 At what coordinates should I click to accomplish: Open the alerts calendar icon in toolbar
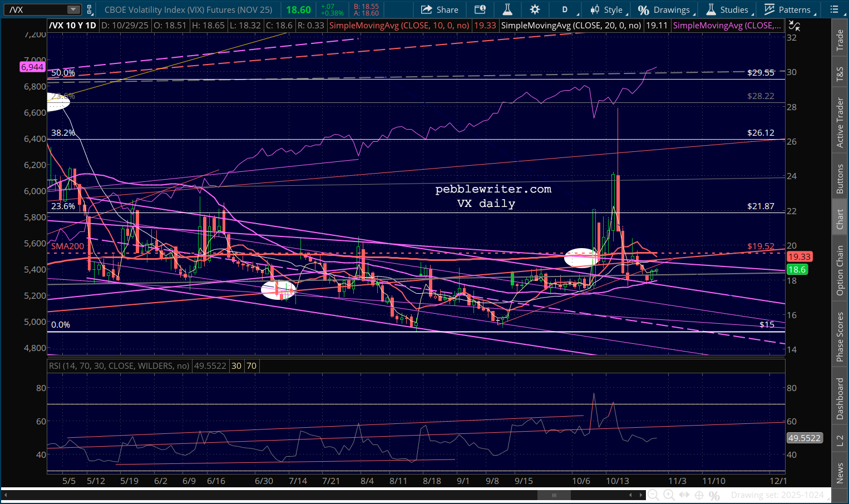pyautogui.click(x=480, y=9)
